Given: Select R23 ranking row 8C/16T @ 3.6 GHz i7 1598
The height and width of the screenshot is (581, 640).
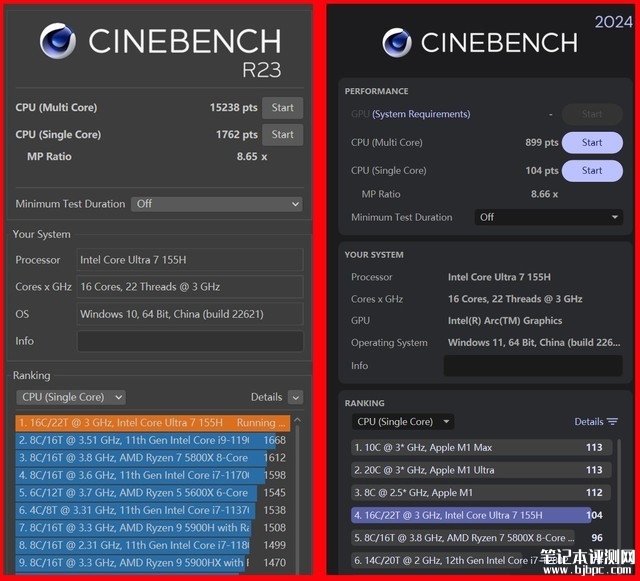Looking at the screenshot, I should (x=153, y=476).
